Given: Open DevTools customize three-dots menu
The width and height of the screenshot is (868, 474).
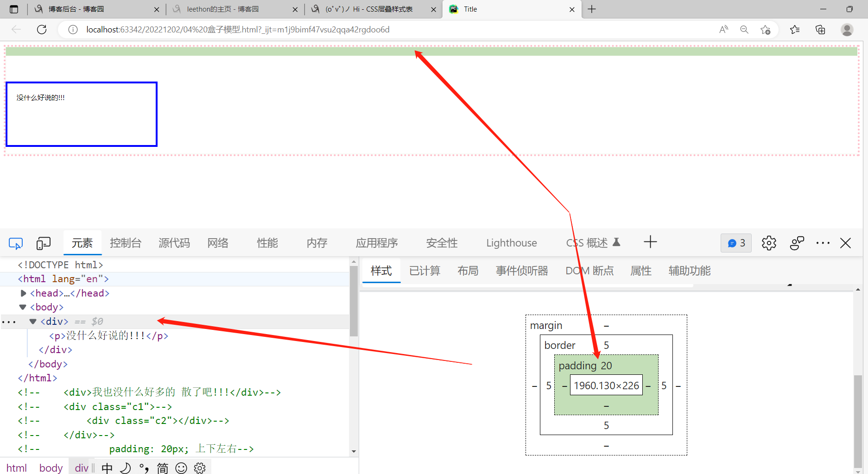Looking at the screenshot, I should tap(823, 243).
